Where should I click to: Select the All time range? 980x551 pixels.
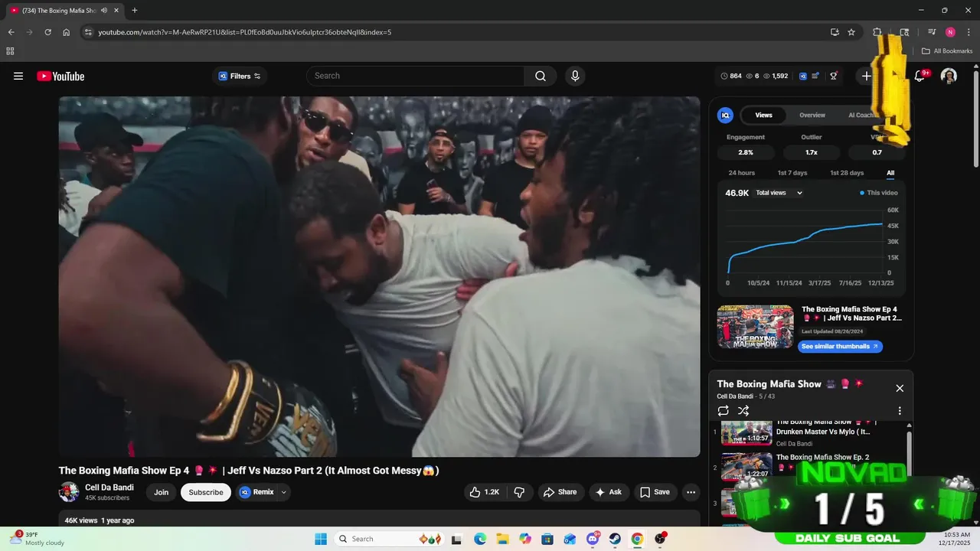[x=890, y=173]
